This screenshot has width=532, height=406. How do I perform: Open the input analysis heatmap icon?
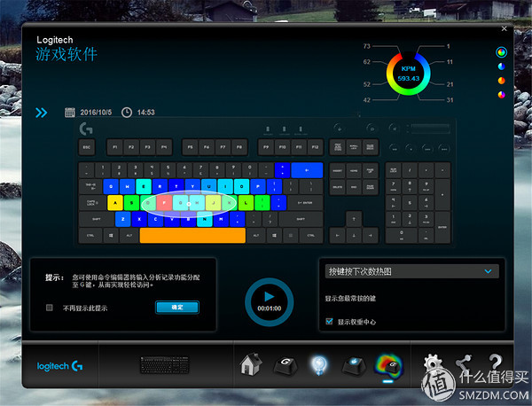388,366
